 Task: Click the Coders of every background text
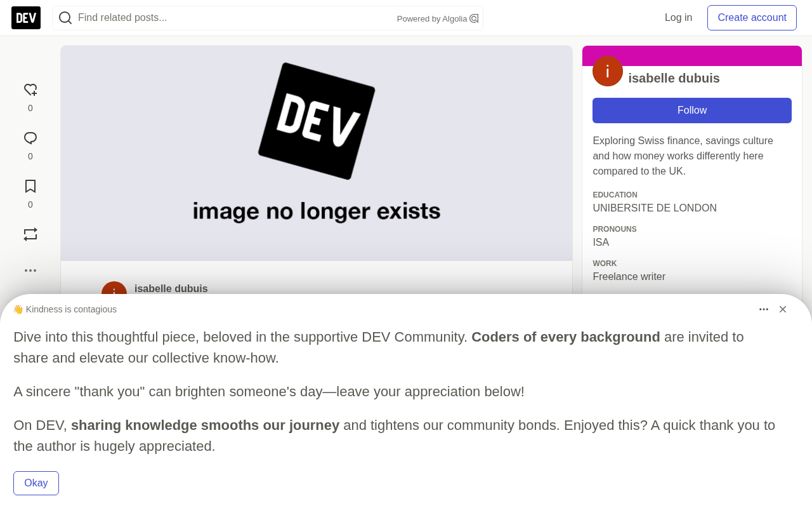[x=566, y=337]
